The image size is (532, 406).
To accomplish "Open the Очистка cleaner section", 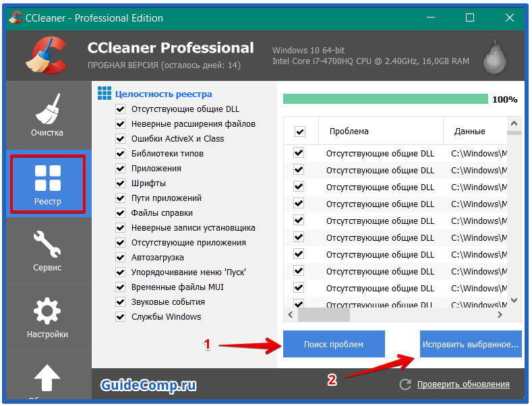I will (x=47, y=115).
